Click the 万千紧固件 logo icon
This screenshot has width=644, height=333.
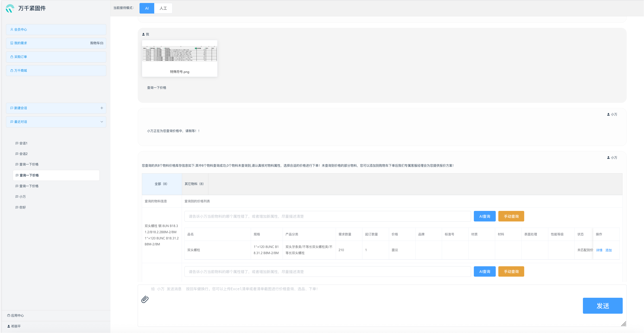click(10, 8)
